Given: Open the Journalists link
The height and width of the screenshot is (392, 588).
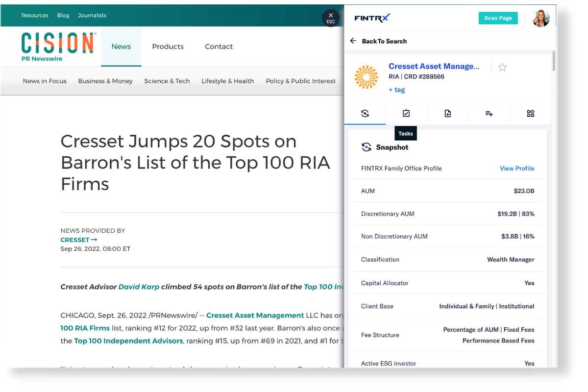Looking at the screenshot, I should [x=92, y=15].
